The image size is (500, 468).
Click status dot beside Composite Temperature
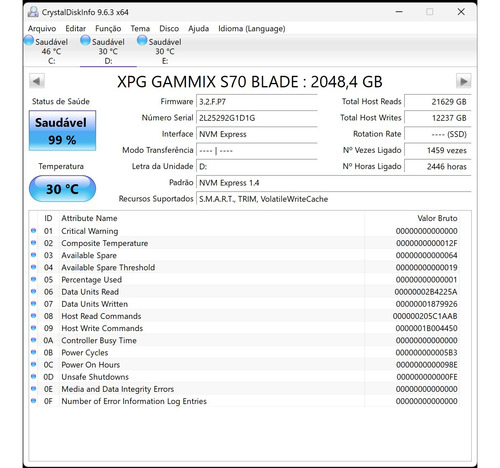33,243
